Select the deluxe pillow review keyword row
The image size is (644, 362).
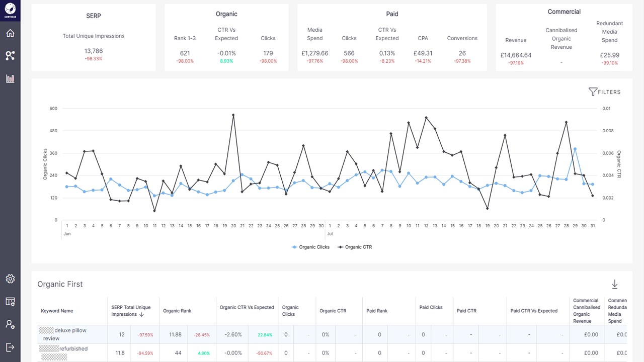(332, 334)
